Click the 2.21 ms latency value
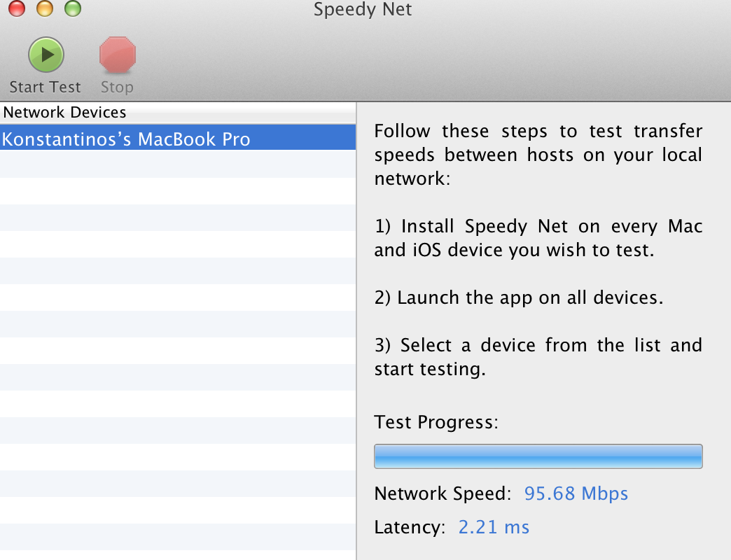Screen dimensions: 731x560 (x=494, y=527)
